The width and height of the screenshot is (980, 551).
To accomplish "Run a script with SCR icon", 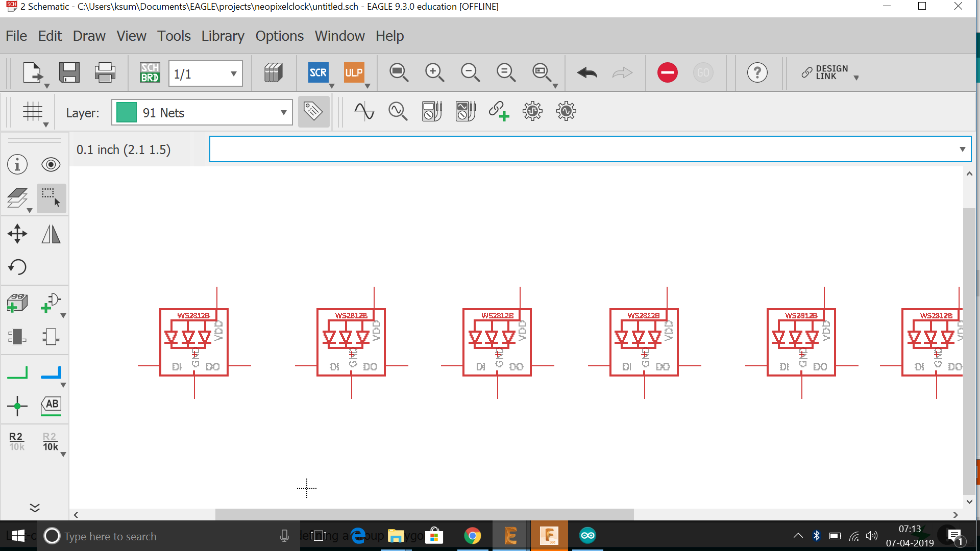I will tap(318, 72).
